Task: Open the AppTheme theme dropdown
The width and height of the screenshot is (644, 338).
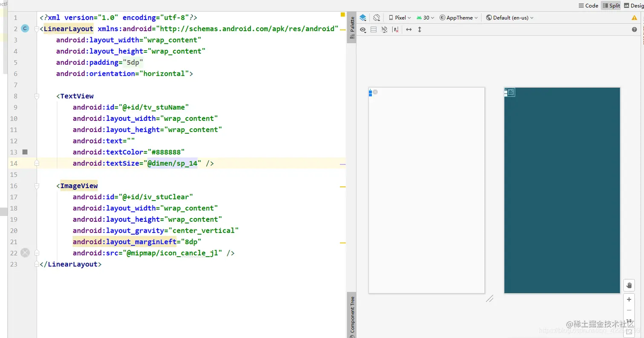Action: [x=459, y=18]
